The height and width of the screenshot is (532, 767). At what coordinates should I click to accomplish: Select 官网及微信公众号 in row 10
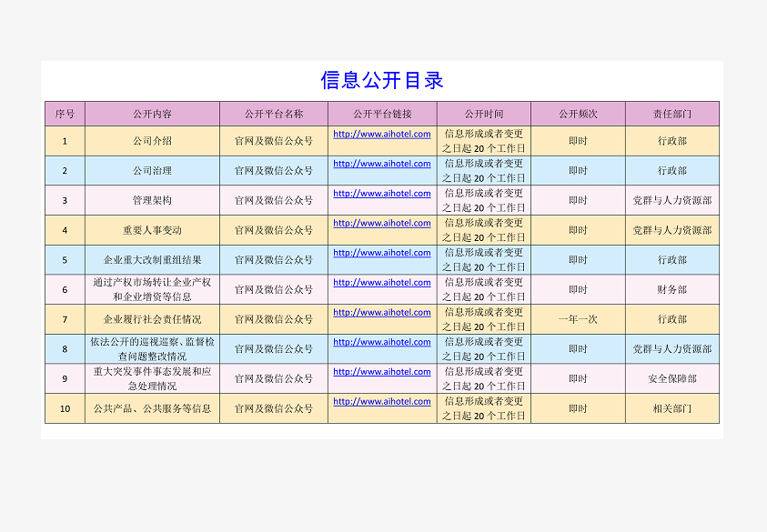pyautogui.click(x=274, y=409)
